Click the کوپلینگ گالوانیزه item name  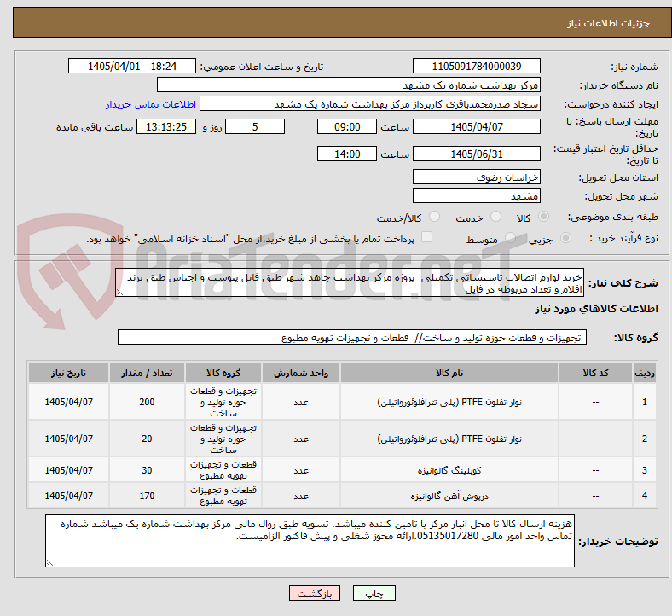pos(449,470)
